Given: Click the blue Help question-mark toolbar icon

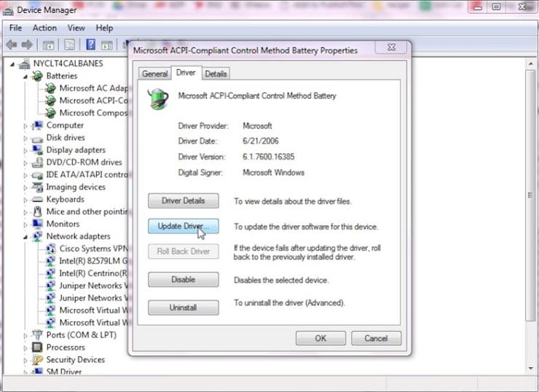Looking at the screenshot, I should [x=91, y=44].
